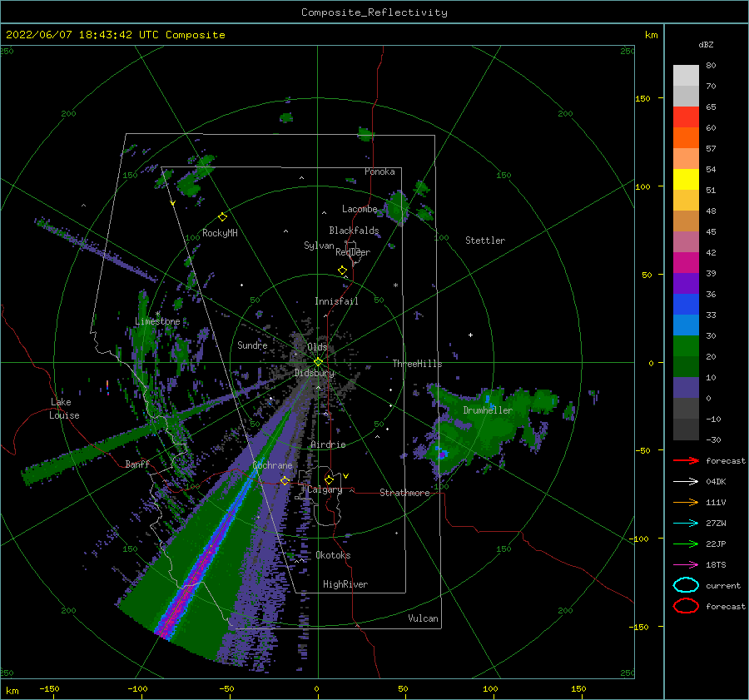
Task: Click the Blackfalds label
Action: coord(354,231)
